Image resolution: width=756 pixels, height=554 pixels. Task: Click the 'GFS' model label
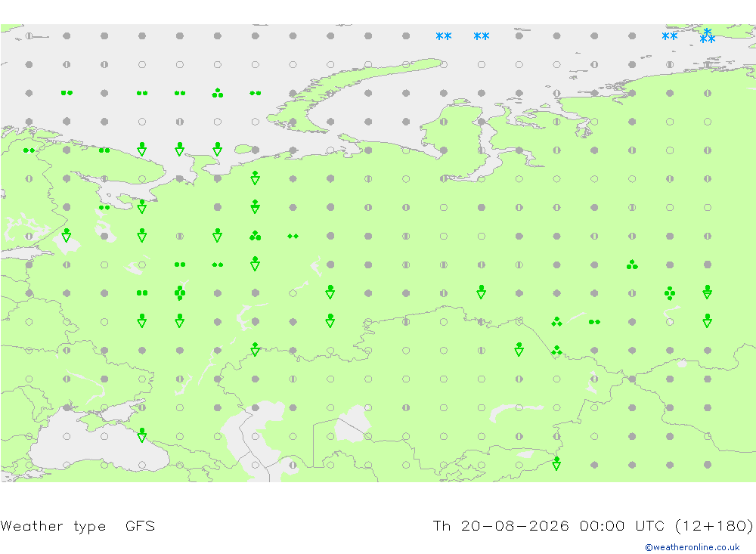click(141, 525)
